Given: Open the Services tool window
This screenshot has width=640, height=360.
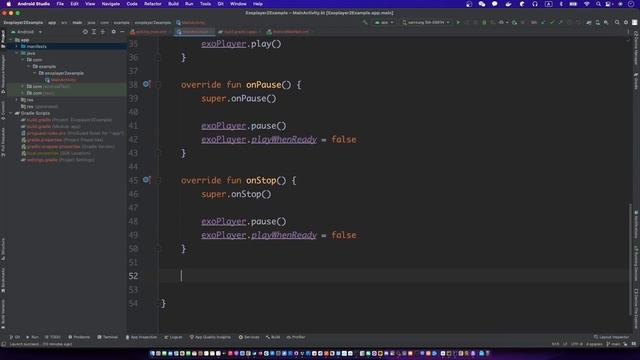Looking at the screenshot, I should point(249,337).
